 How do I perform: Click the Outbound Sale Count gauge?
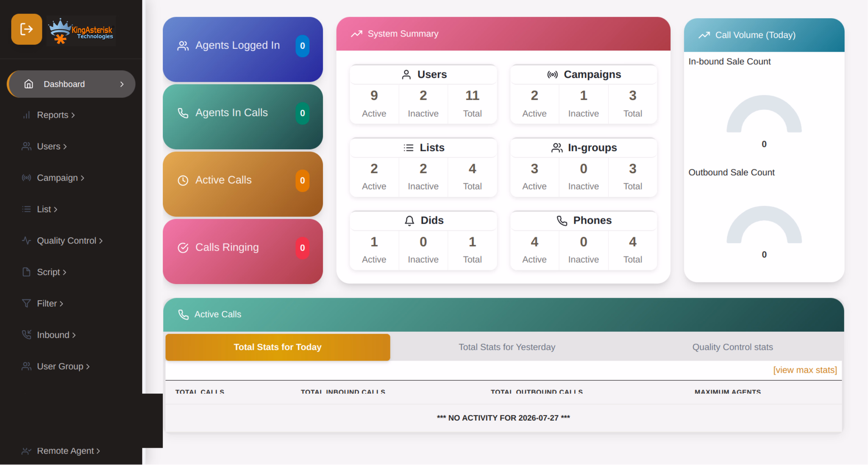coord(764,224)
